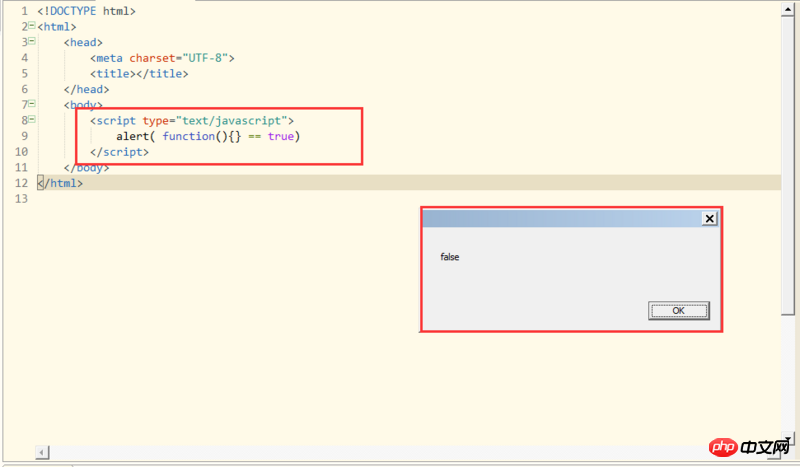Close the alert dialog with X
This screenshot has height=467, width=800.
click(709, 218)
